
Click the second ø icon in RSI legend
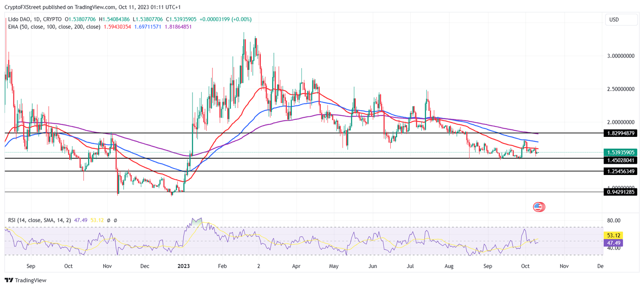[114, 219]
